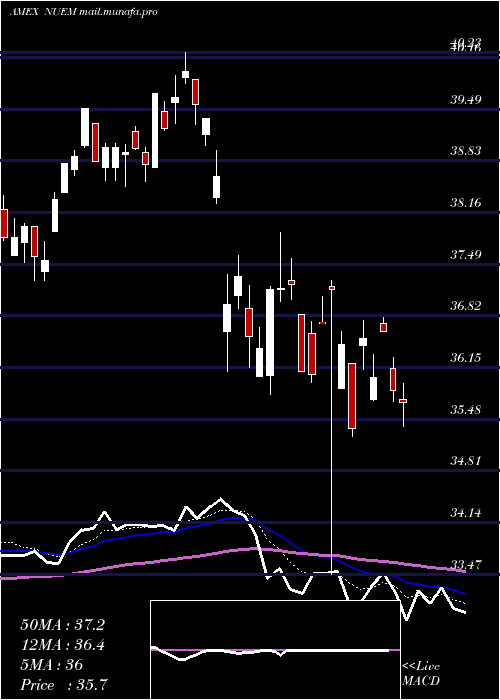Click the 5MA : 36 readout
Viewport: 500px width, 700px height.
[52, 665]
